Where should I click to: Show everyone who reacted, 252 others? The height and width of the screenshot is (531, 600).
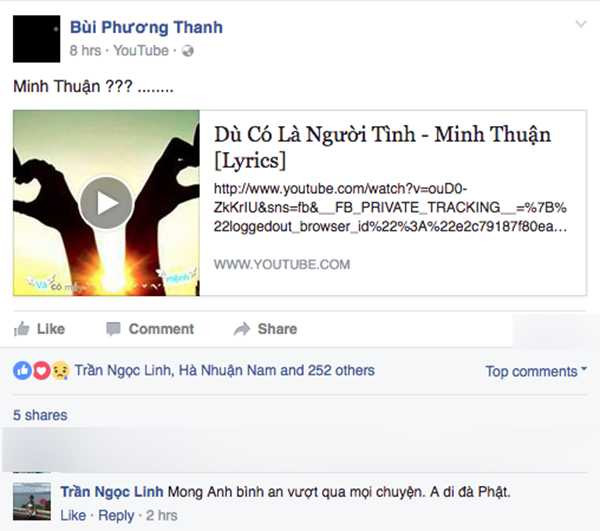tap(224, 370)
